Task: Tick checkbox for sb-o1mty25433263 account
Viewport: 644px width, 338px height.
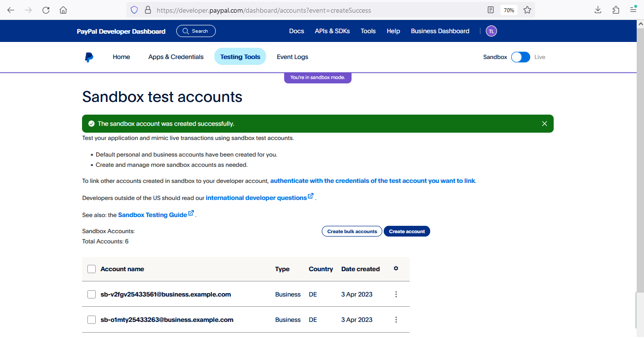Action: pos(91,320)
